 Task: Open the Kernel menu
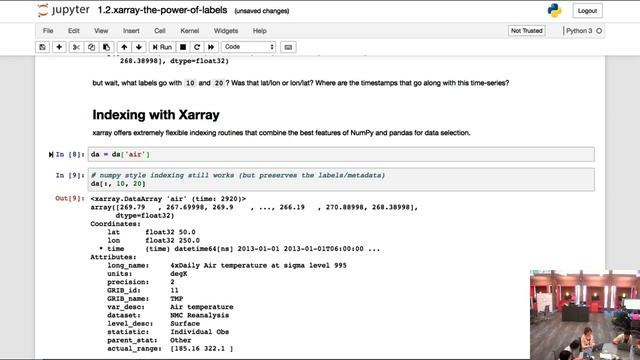189,31
